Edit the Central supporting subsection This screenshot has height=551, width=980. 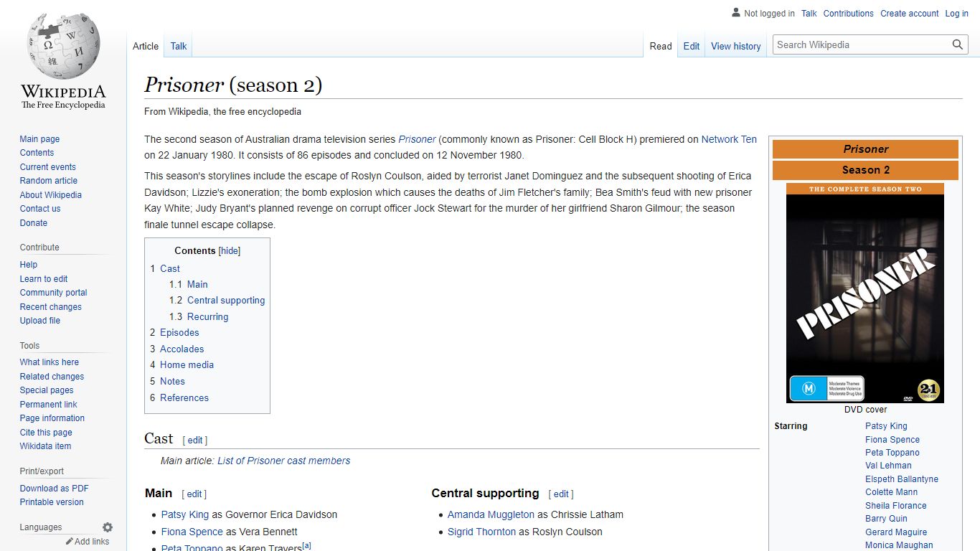click(561, 494)
